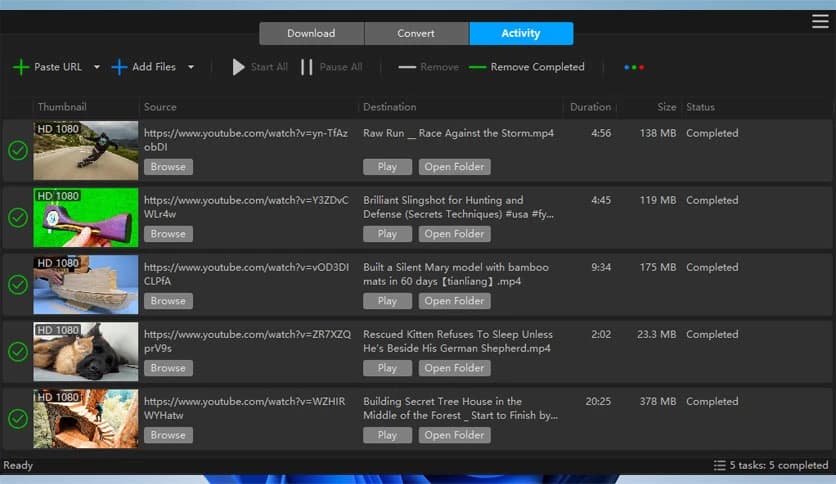Play the Silent Mary model video

[388, 301]
